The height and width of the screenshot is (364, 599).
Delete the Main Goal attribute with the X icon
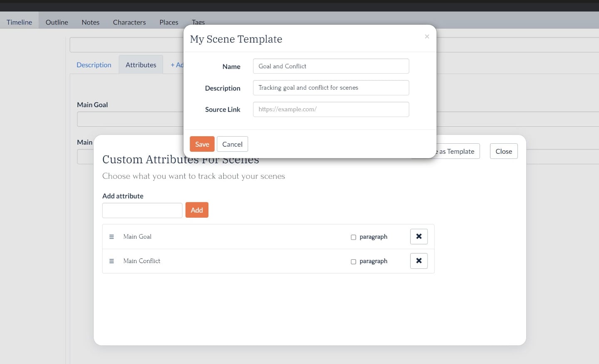pos(418,236)
